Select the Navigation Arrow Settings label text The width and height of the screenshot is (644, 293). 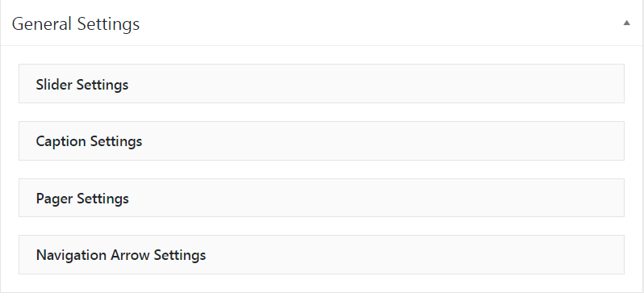click(x=121, y=255)
